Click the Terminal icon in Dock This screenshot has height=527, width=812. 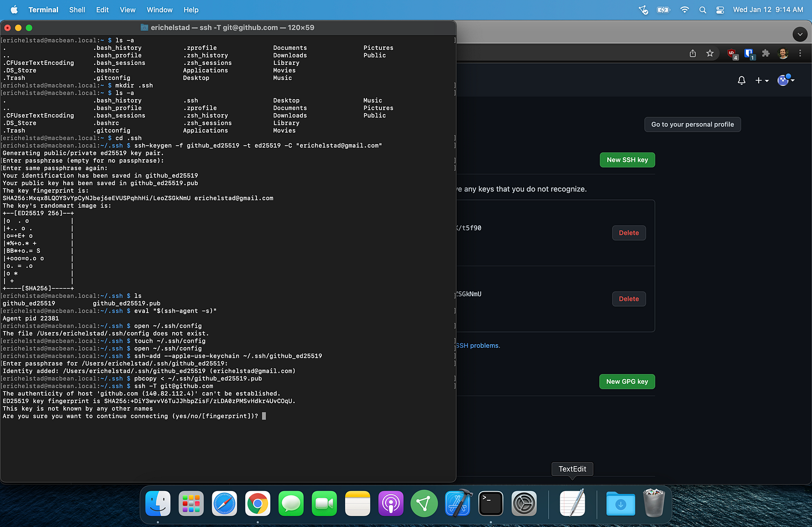491,503
